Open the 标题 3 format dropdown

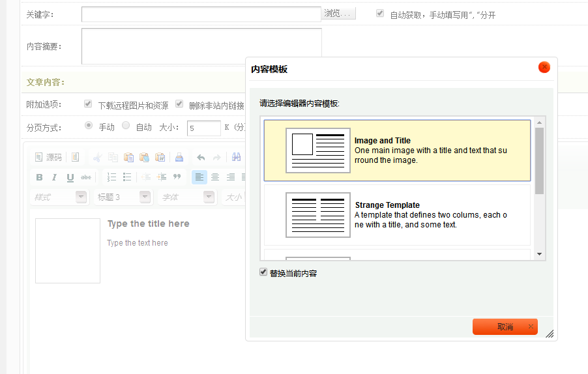click(123, 197)
